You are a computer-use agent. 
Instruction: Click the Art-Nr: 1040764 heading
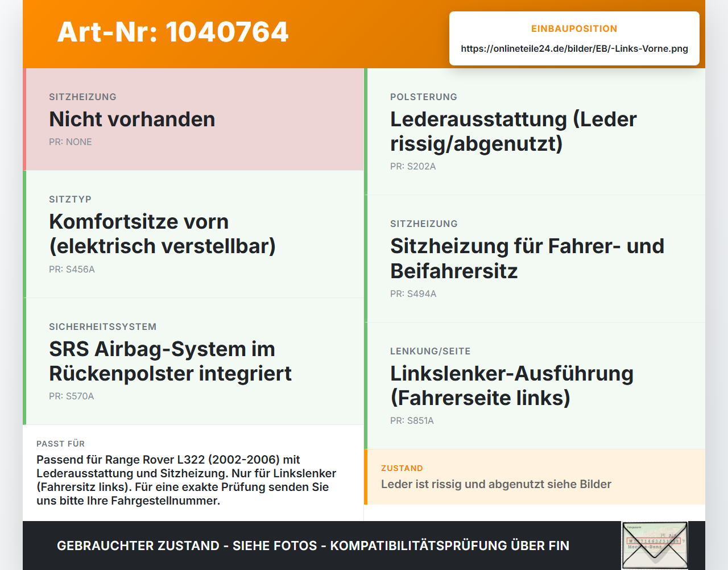point(173,32)
